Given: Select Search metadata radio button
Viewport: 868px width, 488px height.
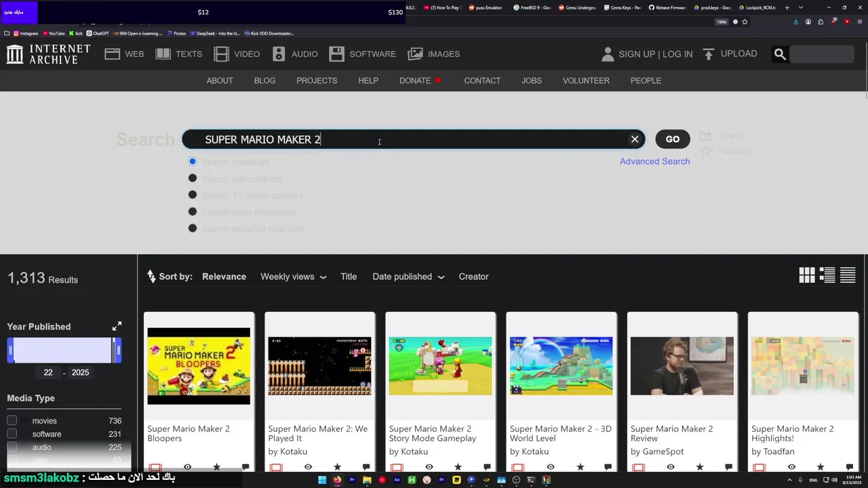Looking at the screenshot, I should [x=193, y=161].
